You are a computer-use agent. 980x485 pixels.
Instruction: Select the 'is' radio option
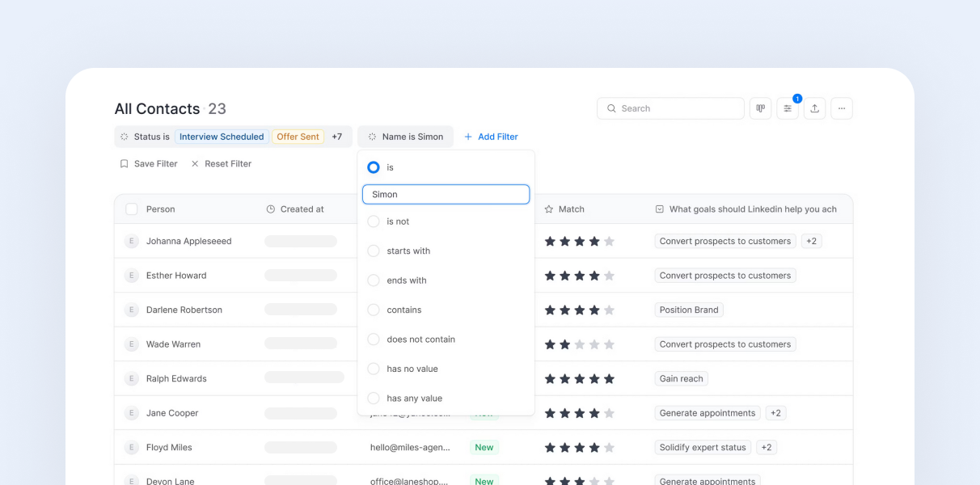[x=374, y=167]
